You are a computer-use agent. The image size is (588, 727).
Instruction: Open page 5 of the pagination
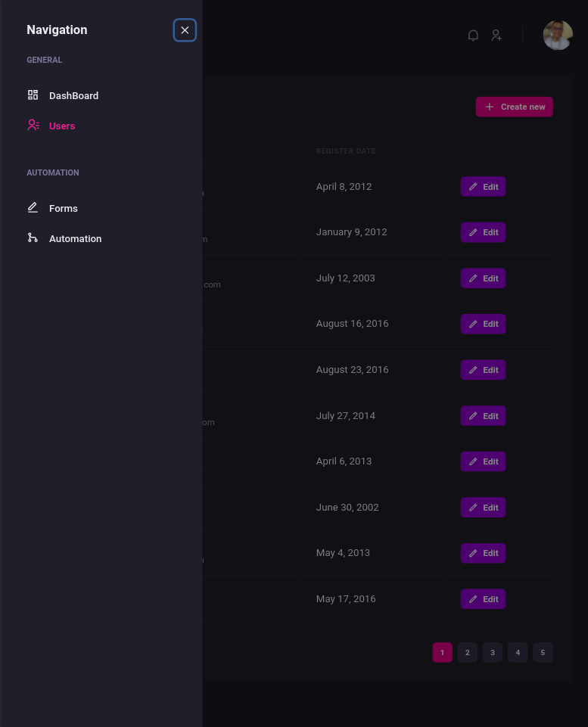[543, 652]
